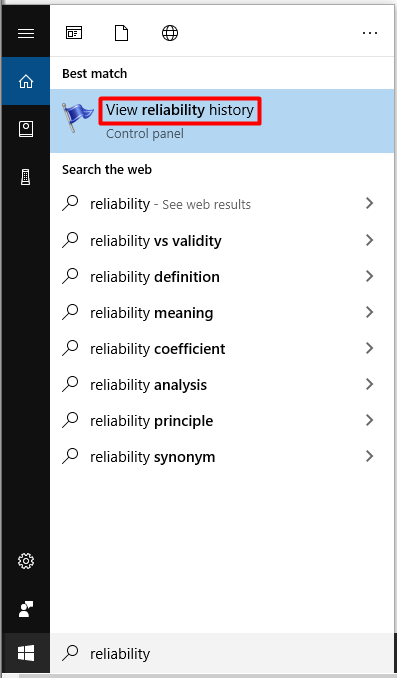
Task: Click the search box containing 'reliability'
Action: pos(222,653)
